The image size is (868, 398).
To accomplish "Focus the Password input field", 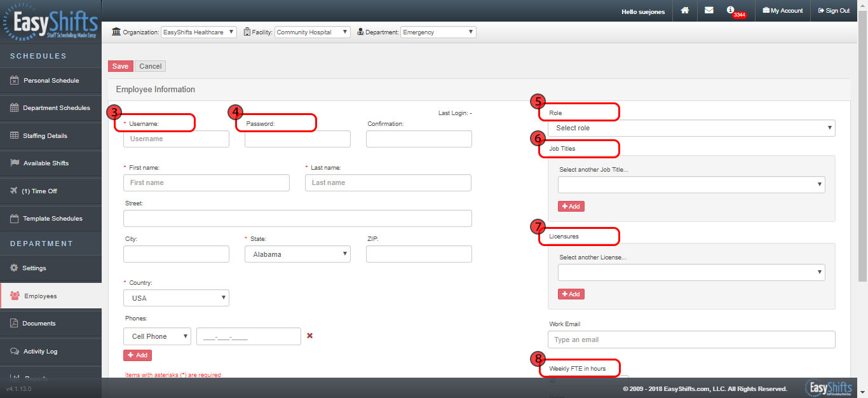I will (x=297, y=139).
